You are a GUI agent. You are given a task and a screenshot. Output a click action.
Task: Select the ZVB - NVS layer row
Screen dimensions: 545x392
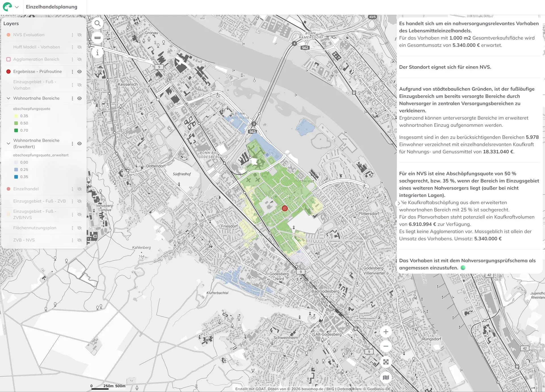click(24, 240)
